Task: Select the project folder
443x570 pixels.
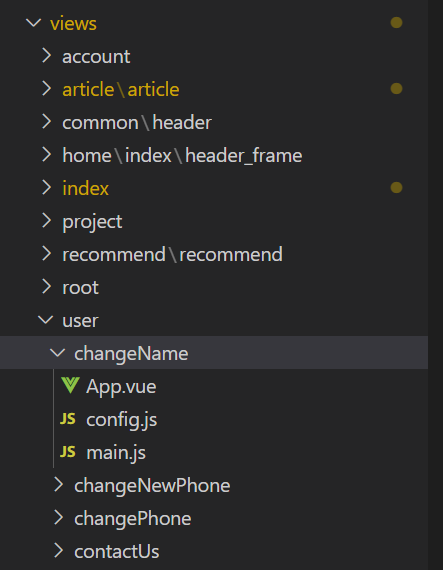Action: pos(214,221)
